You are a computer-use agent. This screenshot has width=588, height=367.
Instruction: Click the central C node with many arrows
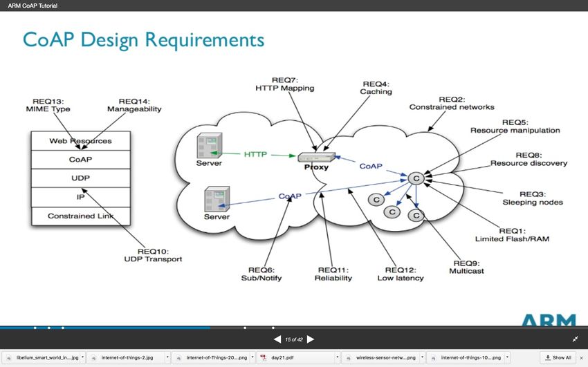tap(416, 178)
